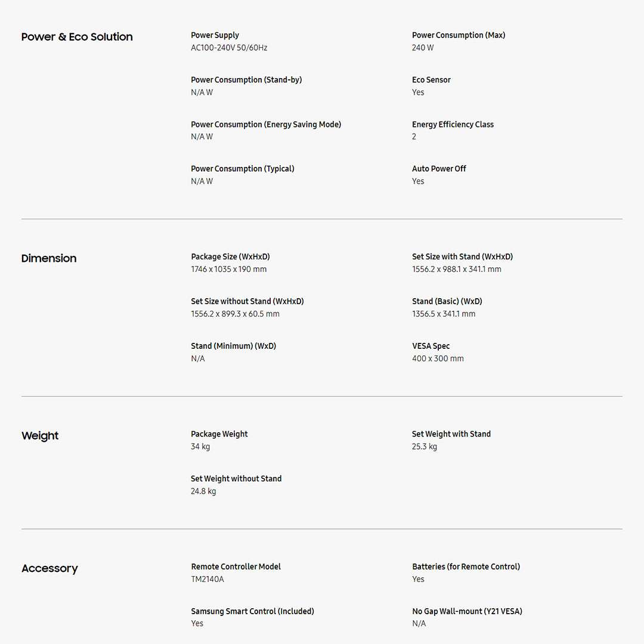
Task: Click the Dimension section heading
Action: pyautogui.click(x=49, y=259)
